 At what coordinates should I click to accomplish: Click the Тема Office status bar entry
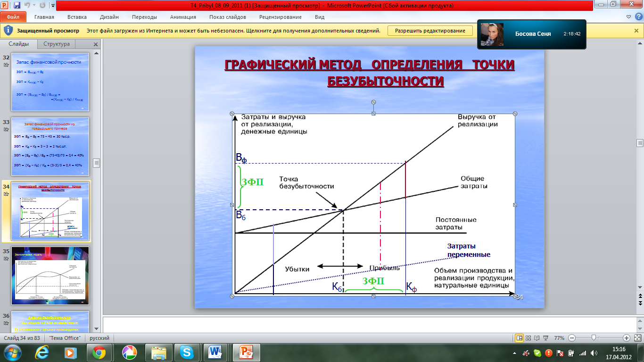(65, 338)
